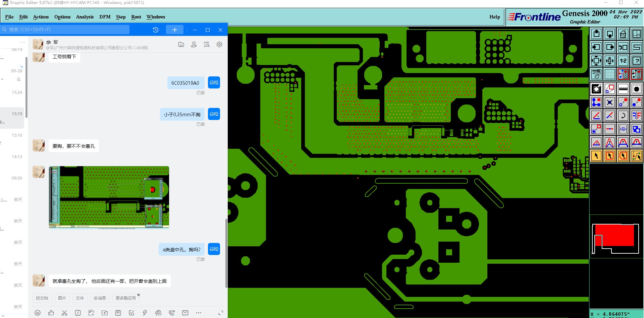Click the checkbox task icon
644x318 pixels.
coord(131,313)
